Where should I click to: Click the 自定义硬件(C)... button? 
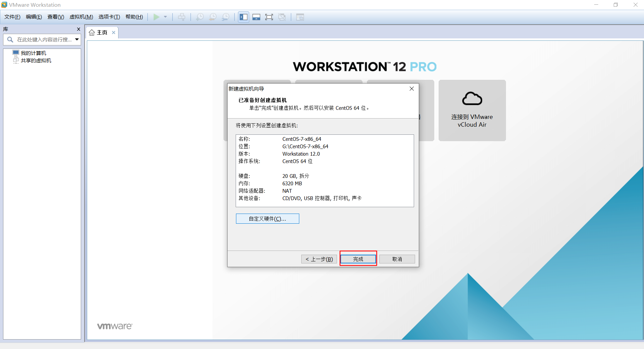pos(267,219)
